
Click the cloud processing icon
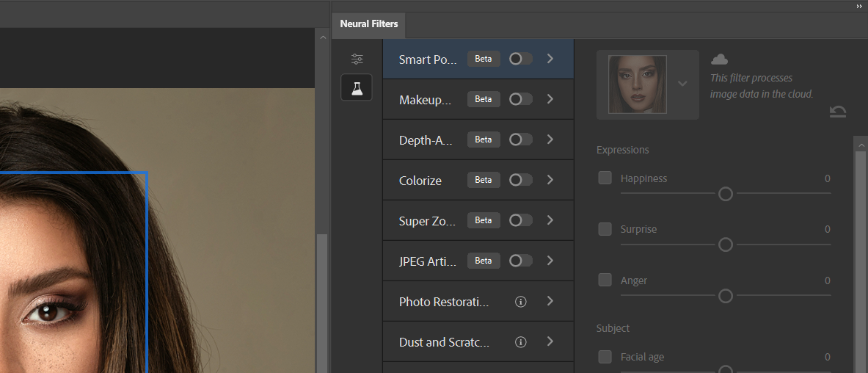click(720, 59)
